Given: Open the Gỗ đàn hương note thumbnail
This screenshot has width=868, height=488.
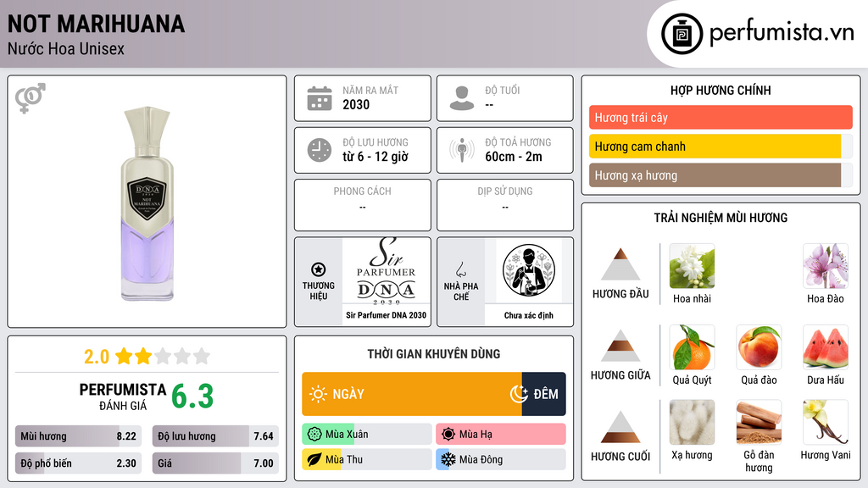Looking at the screenshot, I should point(759,423).
